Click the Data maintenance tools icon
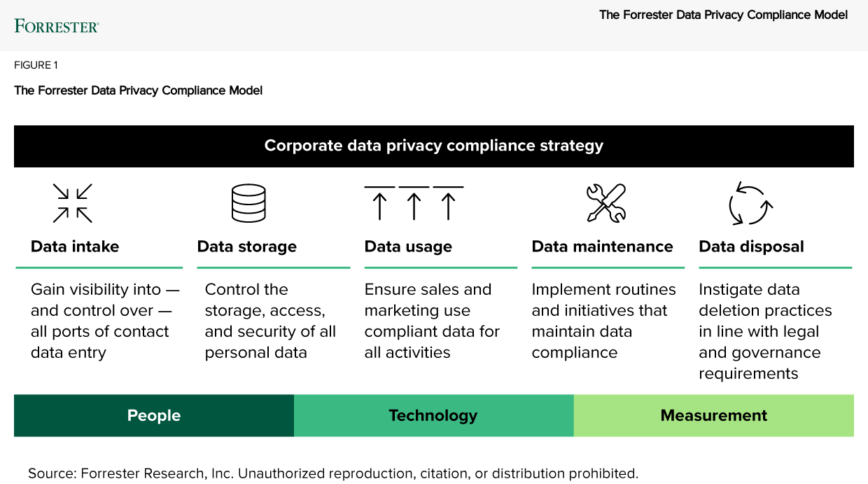Image resolution: width=868 pixels, height=484 pixels. [605, 203]
